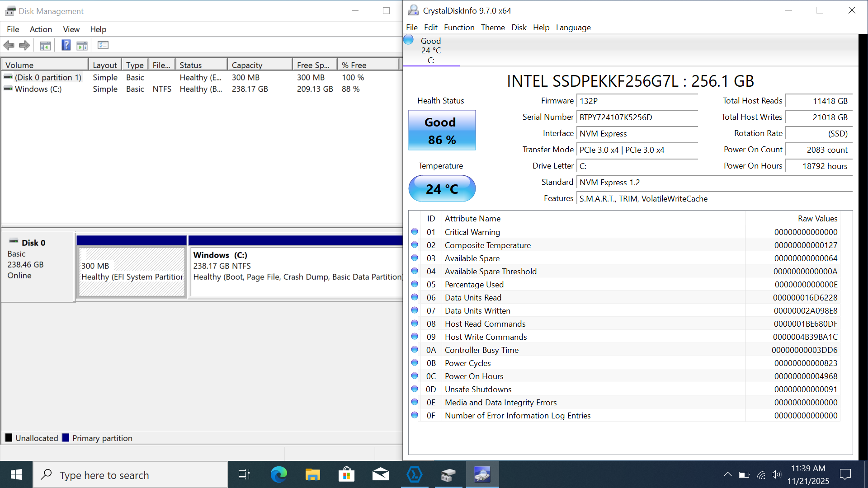Open the Function menu in CrystalDiskInfo
This screenshot has height=488, width=868.
point(459,28)
